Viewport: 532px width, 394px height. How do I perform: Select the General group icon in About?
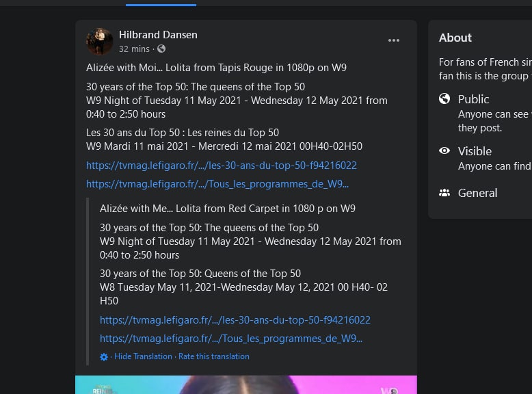(x=444, y=193)
